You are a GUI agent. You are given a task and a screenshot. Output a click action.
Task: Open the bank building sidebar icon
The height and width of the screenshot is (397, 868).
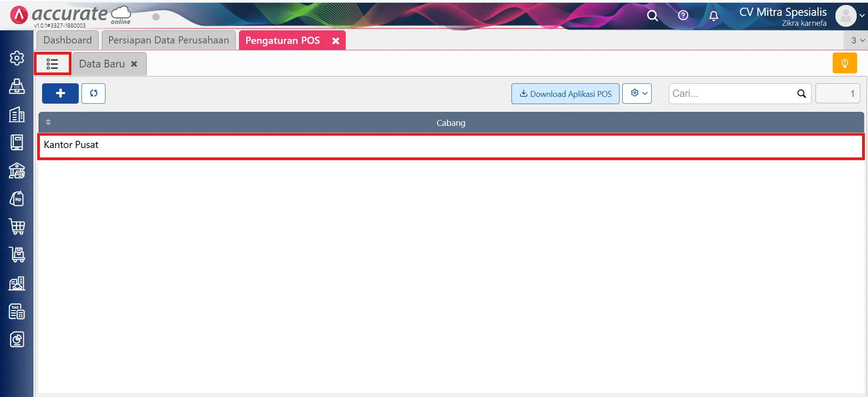(x=17, y=171)
